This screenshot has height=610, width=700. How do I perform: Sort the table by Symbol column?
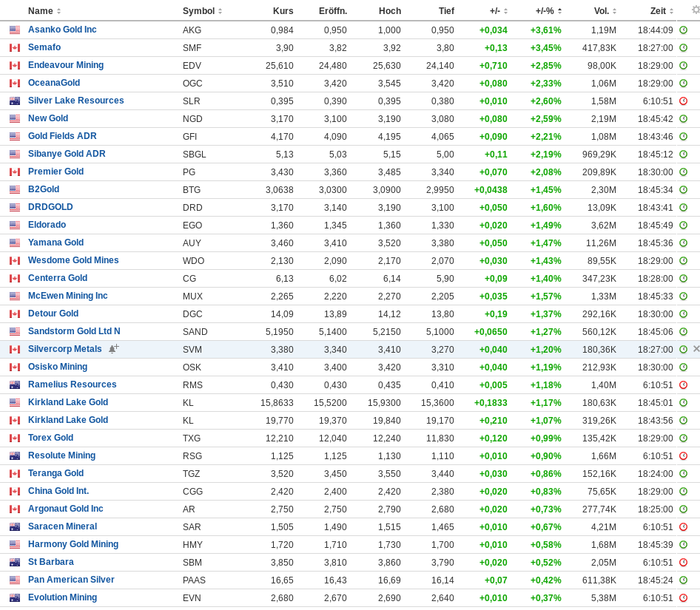click(202, 10)
